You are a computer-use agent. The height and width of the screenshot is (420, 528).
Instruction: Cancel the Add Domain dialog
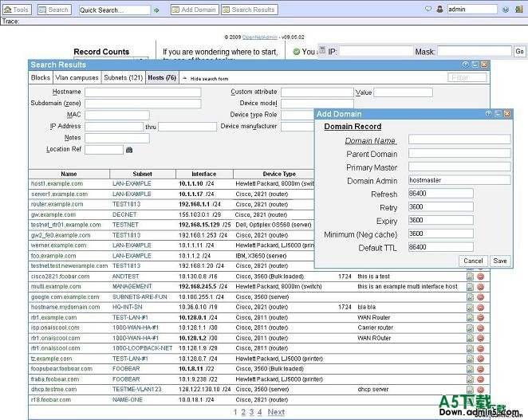[x=473, y=261]
